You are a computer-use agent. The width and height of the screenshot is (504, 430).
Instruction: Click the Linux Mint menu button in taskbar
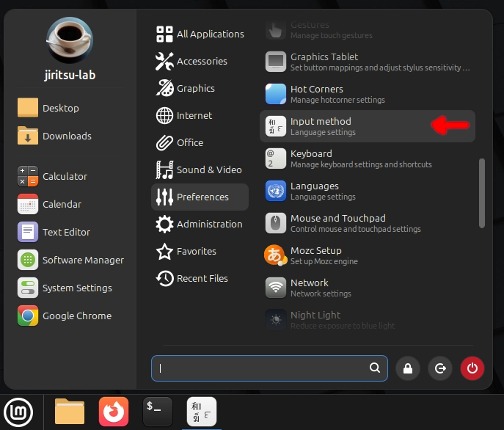pyautogui.click(x=18, y=412)
